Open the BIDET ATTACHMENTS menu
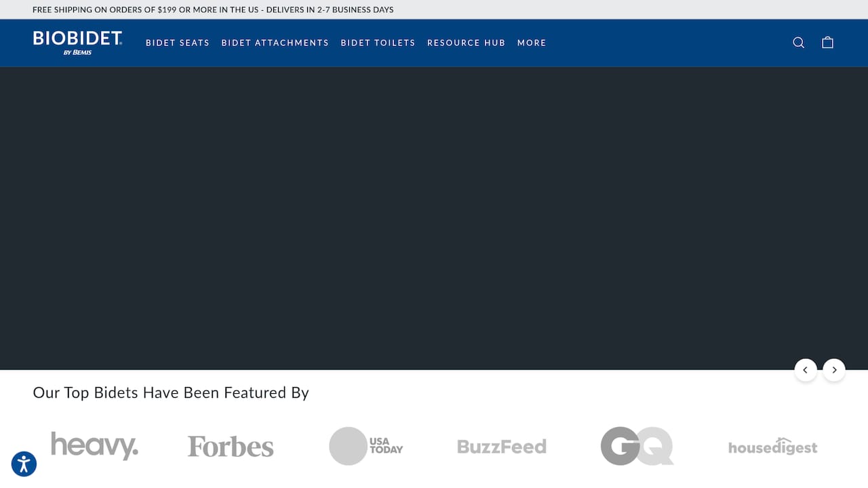This screenshot has width=868, height=488. point(275,43)
